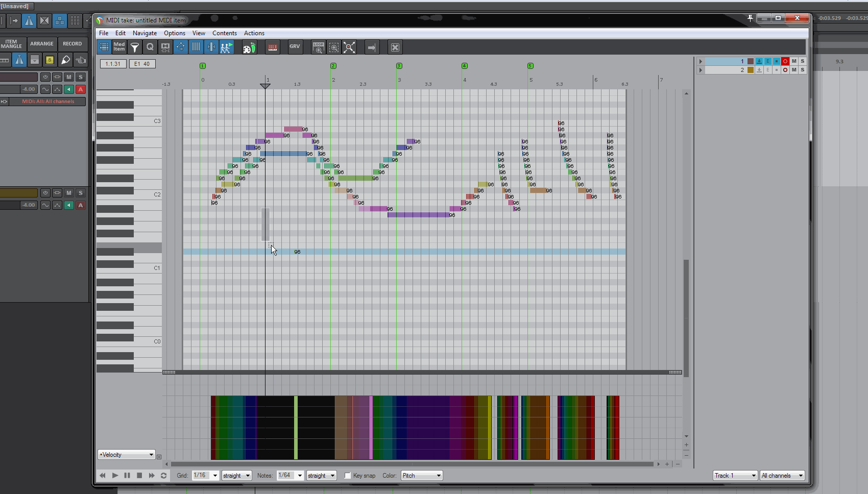868x494 pixels.
Task: Click the filter funnel icon in MIDI toolbar
Action: coord(135,47)
